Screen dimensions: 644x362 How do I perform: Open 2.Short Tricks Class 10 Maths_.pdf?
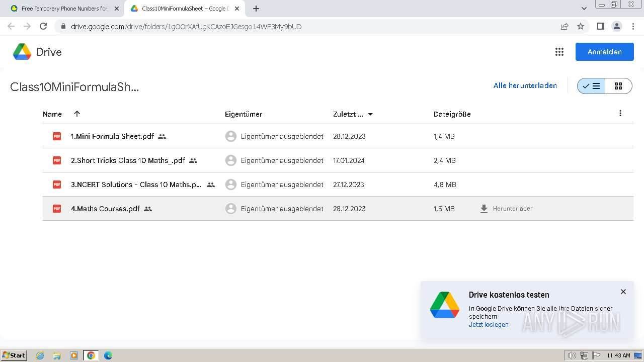pyautogui.click(x=128, y=160)
